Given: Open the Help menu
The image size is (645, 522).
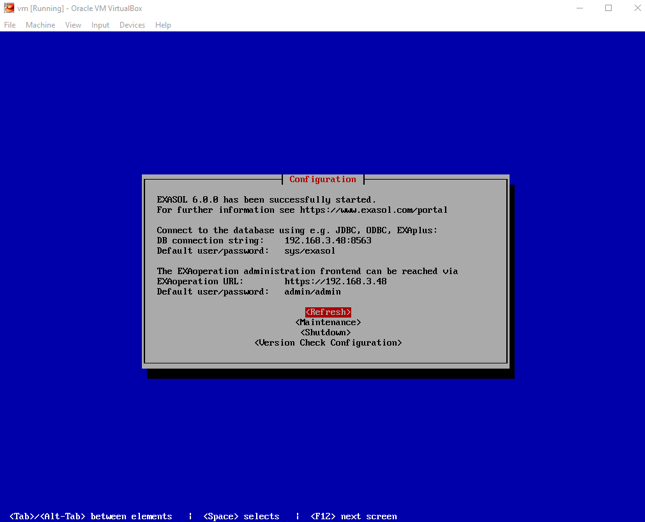Looking at the screenshot, I should 163,25.
